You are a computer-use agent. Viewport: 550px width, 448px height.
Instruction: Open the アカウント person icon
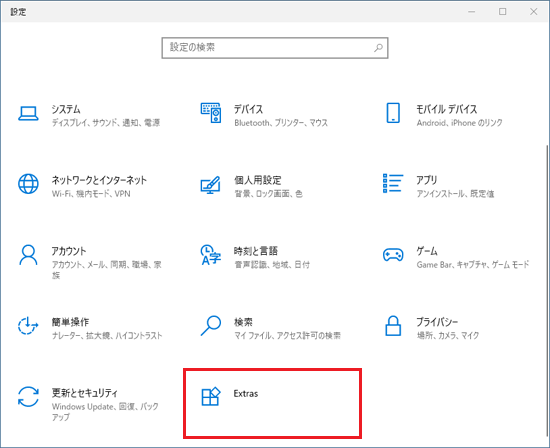28,255
